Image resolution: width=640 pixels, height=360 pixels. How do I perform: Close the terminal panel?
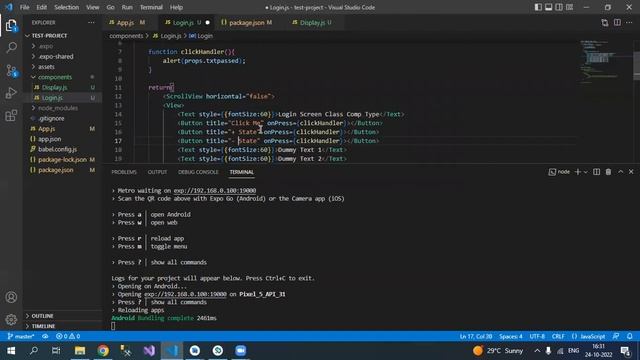pyautogui.click(x=631, y=172)
